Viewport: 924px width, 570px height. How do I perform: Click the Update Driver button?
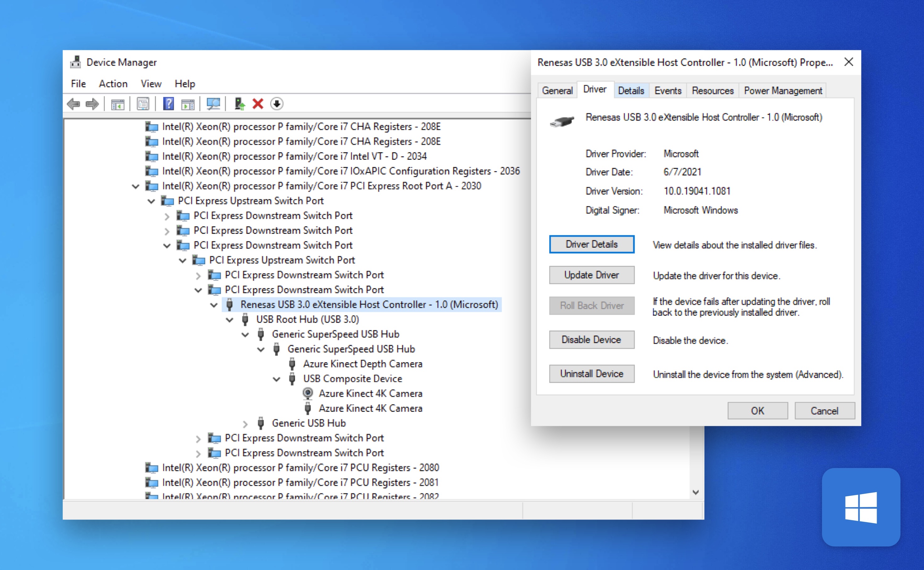pos(591,275)
